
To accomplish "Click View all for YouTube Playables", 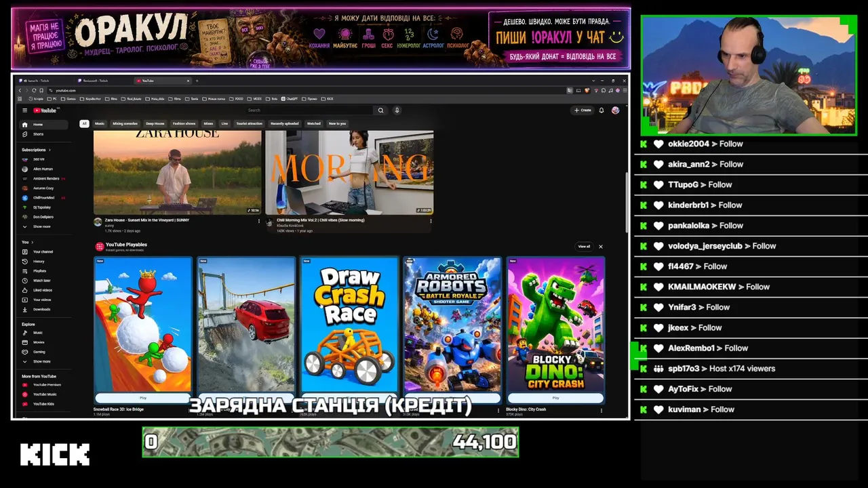I will [x=584, y=247].
